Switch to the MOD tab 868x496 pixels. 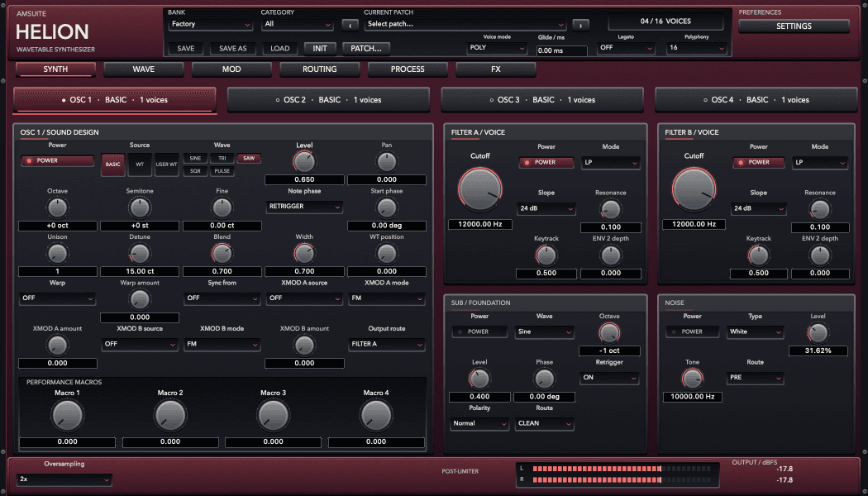[231, 69]
